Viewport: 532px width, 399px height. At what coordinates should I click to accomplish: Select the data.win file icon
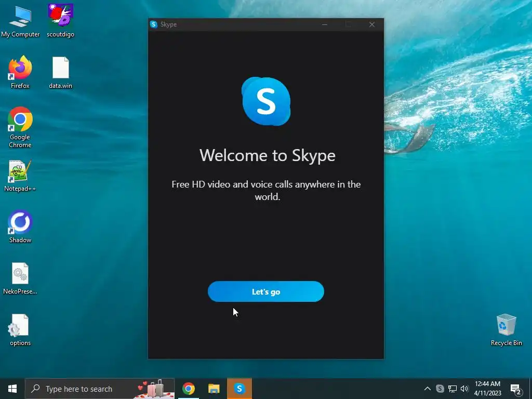(x=60, y=72)
